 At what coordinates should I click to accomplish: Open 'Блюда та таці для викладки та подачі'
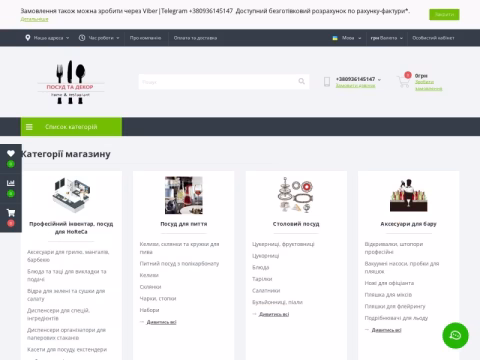click(67, 275)
